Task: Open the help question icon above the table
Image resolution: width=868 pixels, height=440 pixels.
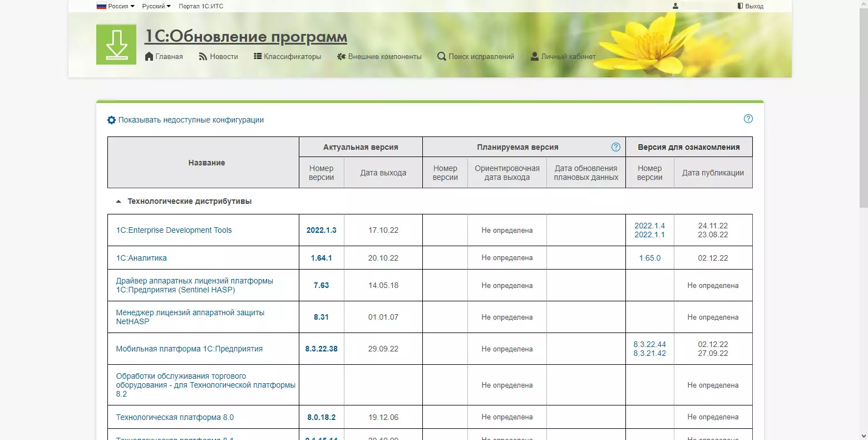Action: pyautogui.click(x=748, y=119)
